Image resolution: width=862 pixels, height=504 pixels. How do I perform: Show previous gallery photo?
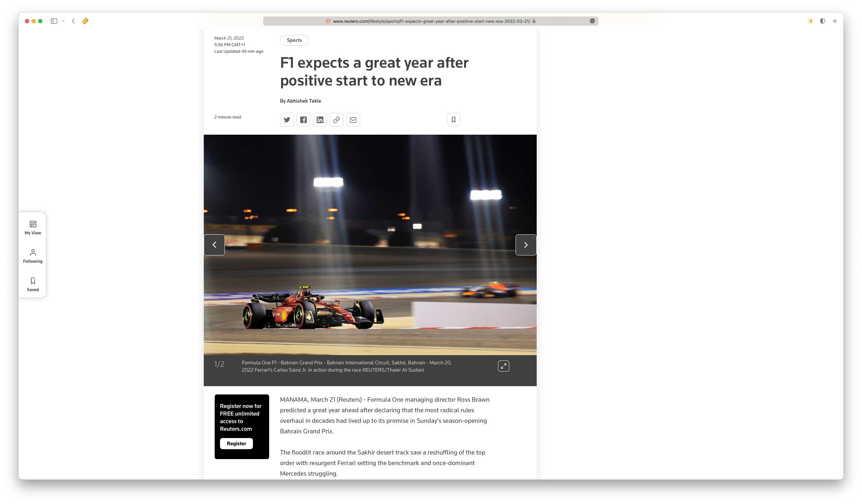pos(214,245)
